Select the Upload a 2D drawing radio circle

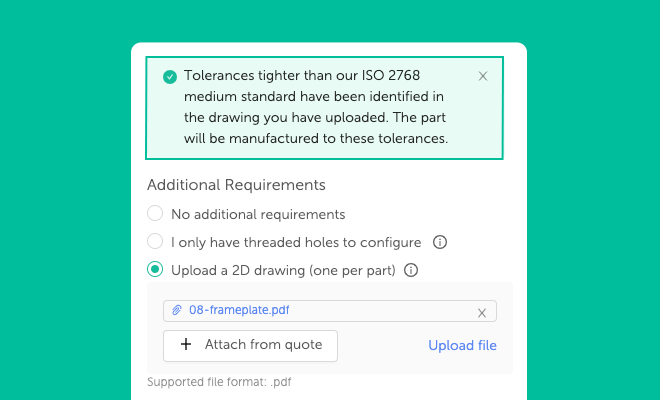pos(155,269)
